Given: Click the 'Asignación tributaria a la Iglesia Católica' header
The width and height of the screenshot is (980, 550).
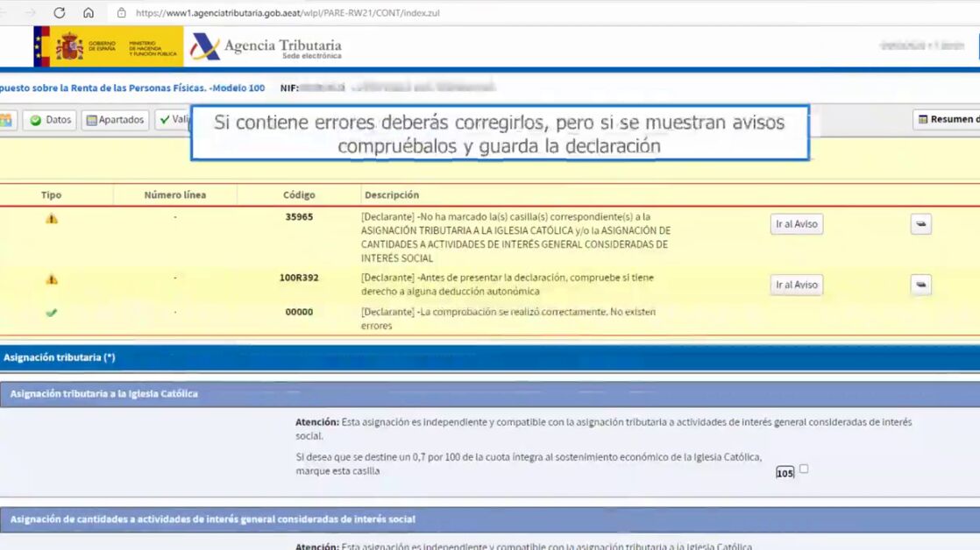Looking at the screenshot, I should tap(104, 394).
